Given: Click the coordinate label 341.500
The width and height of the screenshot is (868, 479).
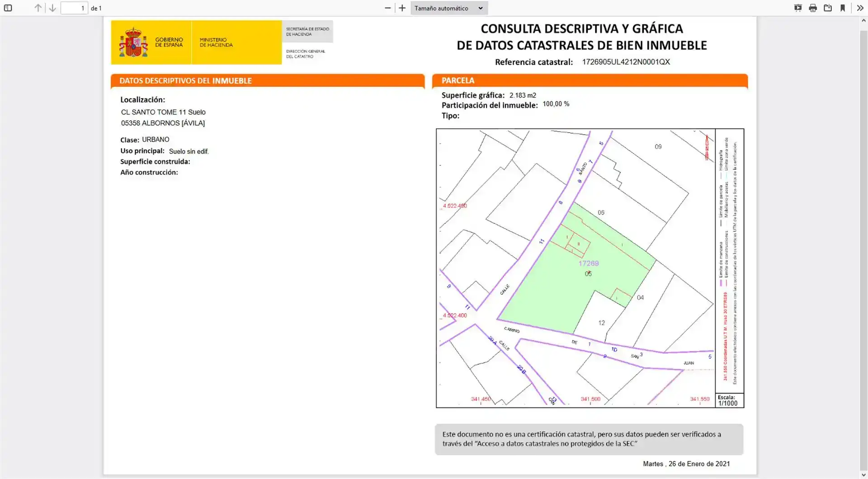Looking at the screenshot, I should point(590,399).
